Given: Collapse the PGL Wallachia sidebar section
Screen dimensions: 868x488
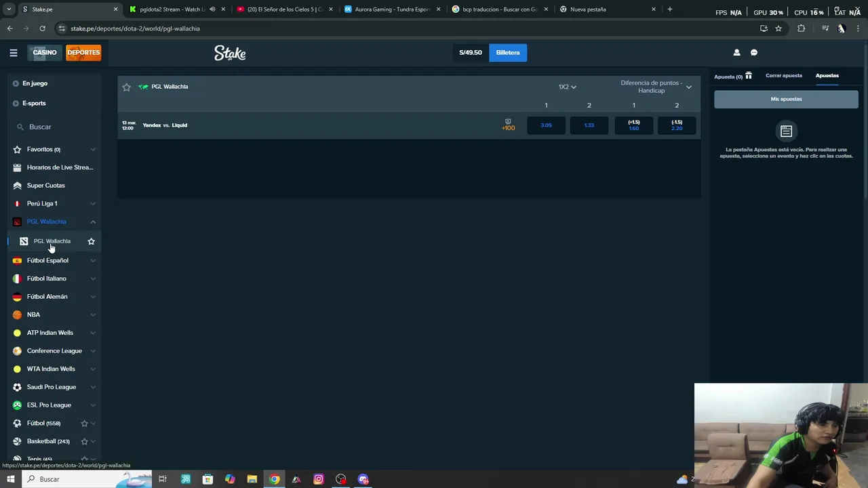Looking at the screenshot, I should tap(93, 222).
